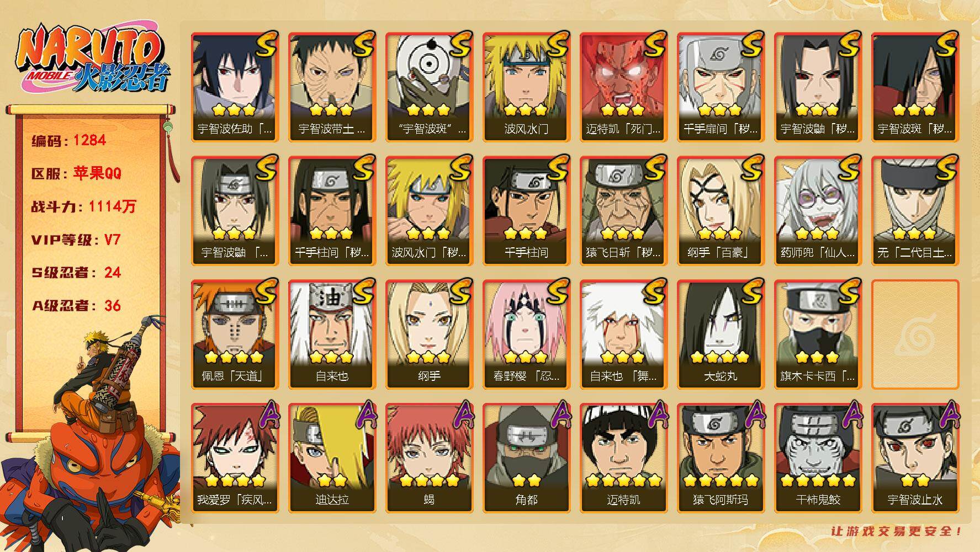
Task: Select the 我爱罗「疾风…」 ninja card
Action: point(235,458)
